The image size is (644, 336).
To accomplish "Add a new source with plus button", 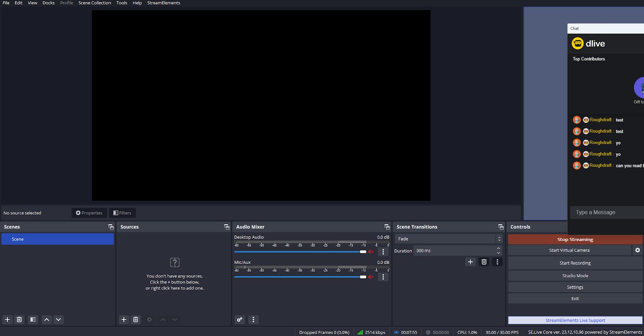I will tap(124, 320).
